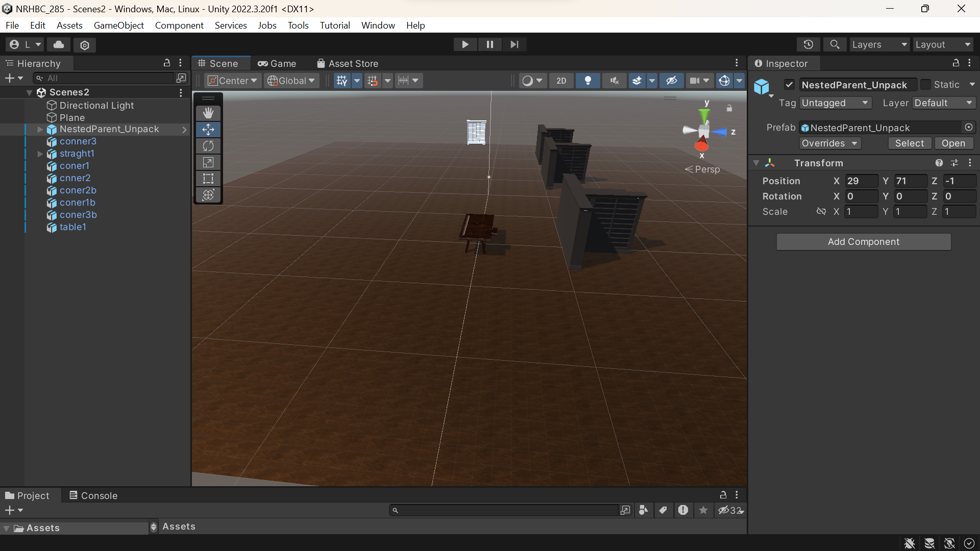This screenshot has width=980, height=551.
Task: Click the prefab Select button
Action: click(910, 143)
